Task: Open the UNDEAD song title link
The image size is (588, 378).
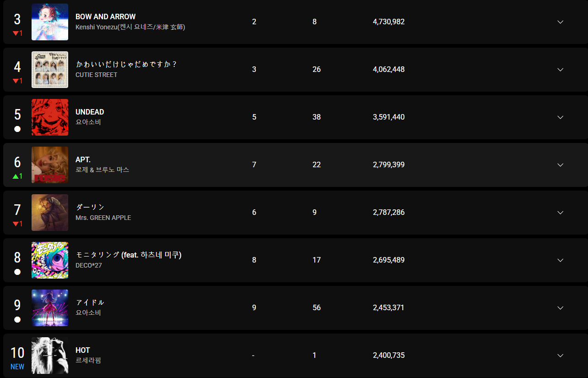Action: point(90,112)
